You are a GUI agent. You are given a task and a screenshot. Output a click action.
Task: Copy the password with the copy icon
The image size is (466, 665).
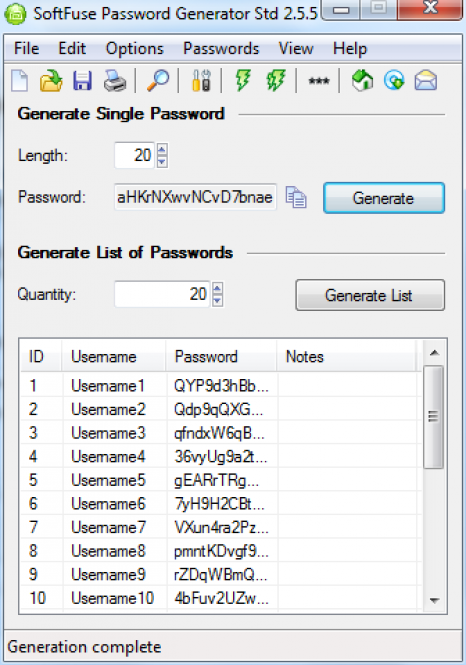[296, 198]
